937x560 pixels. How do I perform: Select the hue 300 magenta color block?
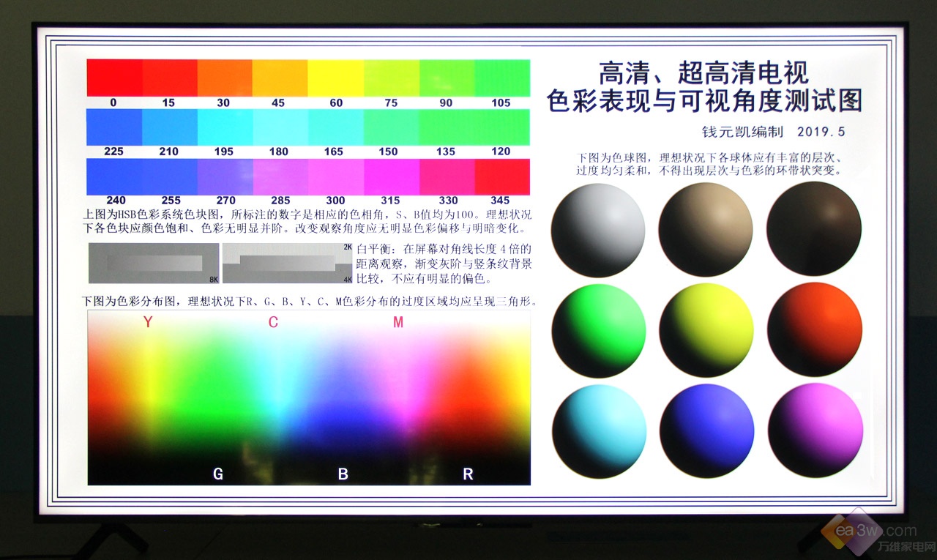[x=336, y=176]
